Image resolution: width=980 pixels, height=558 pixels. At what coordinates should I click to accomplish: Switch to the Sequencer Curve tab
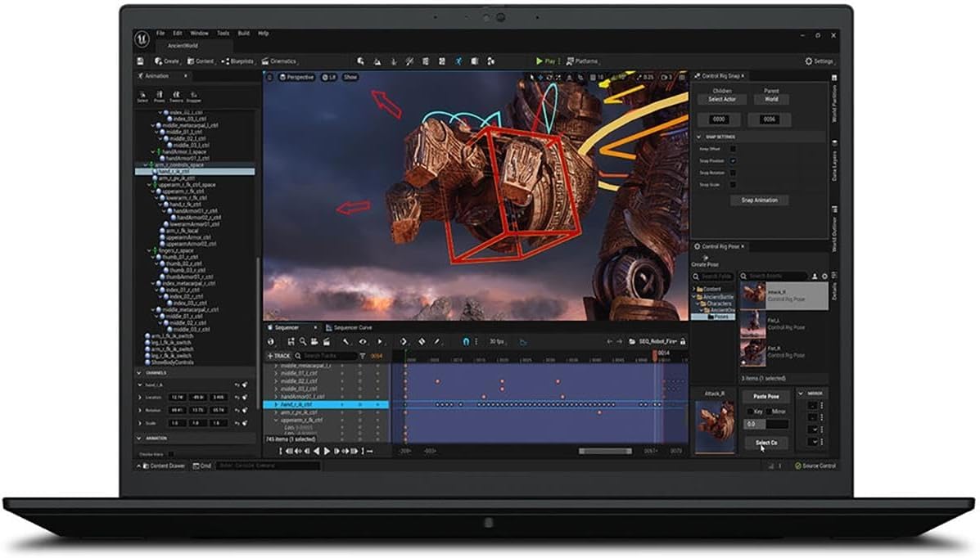tap(351, 327)
